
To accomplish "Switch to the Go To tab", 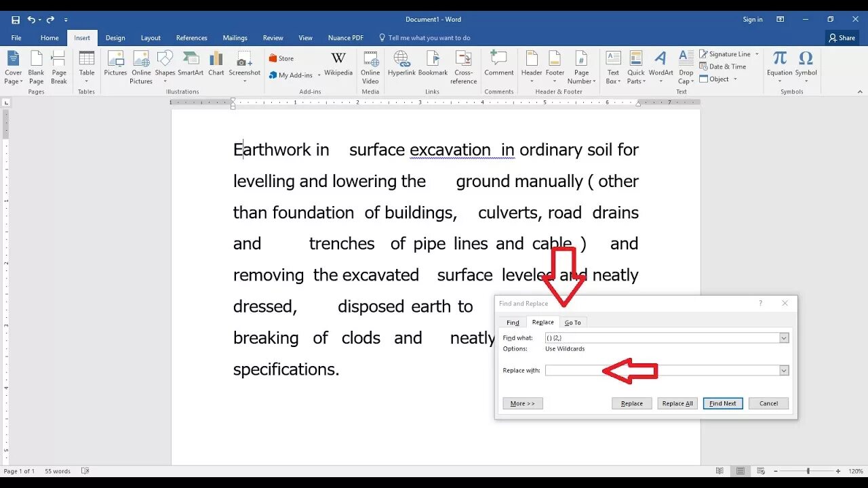I will [x=572, y=323].
